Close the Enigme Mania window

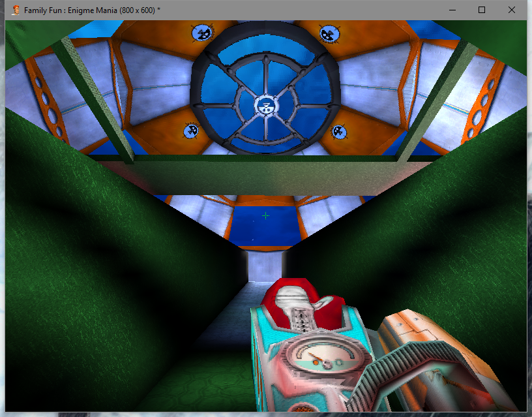click(512, 10)
